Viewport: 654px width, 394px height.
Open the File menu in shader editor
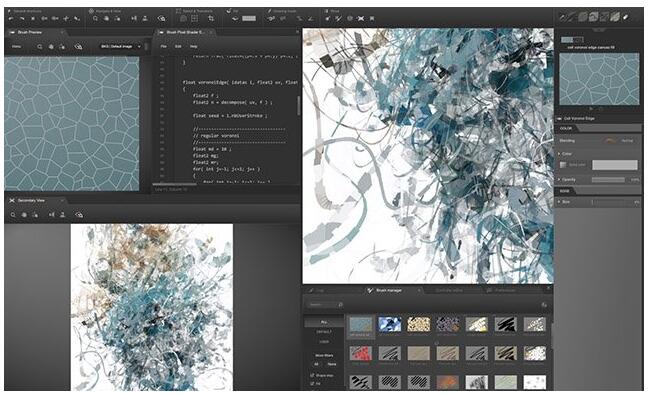[164, 46]
